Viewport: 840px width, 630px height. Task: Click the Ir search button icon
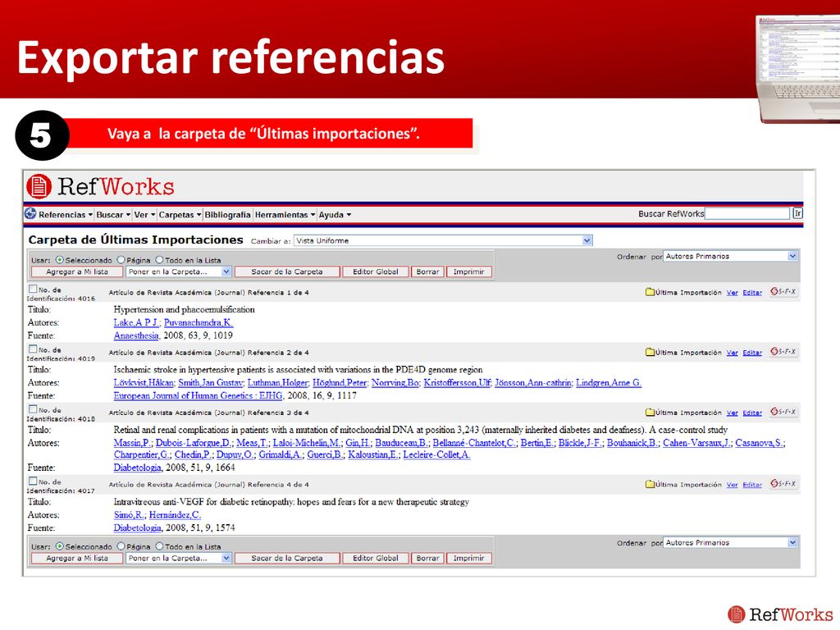(797, 213)
